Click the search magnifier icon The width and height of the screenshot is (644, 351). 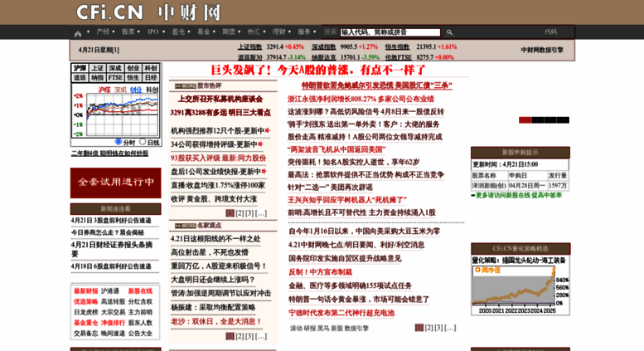coord(449,32)
